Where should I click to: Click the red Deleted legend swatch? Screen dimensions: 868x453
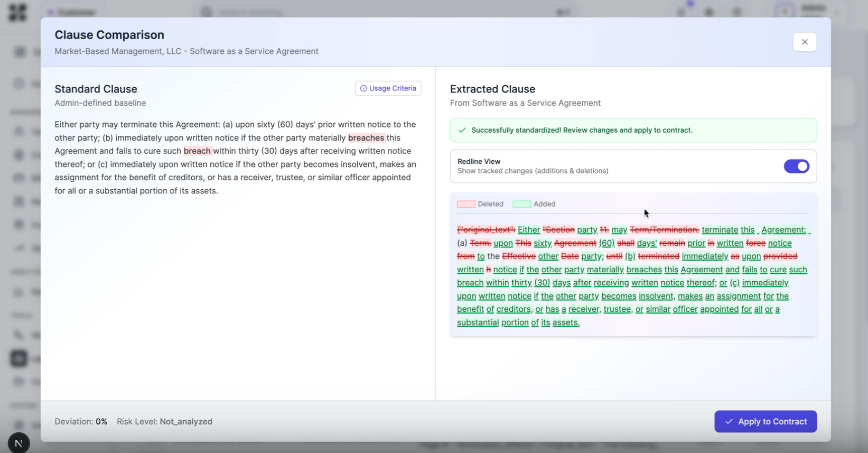466,204
